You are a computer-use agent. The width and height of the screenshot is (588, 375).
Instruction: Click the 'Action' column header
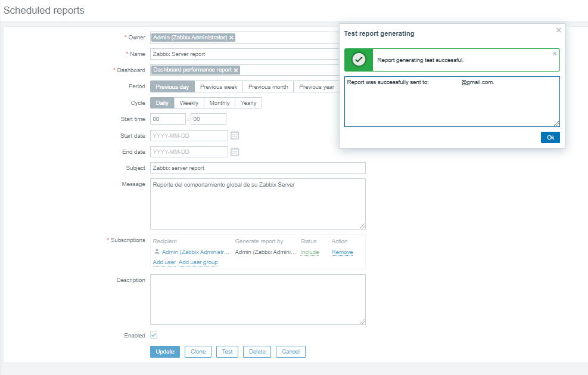pyautogui.click(x=340, y=241)
